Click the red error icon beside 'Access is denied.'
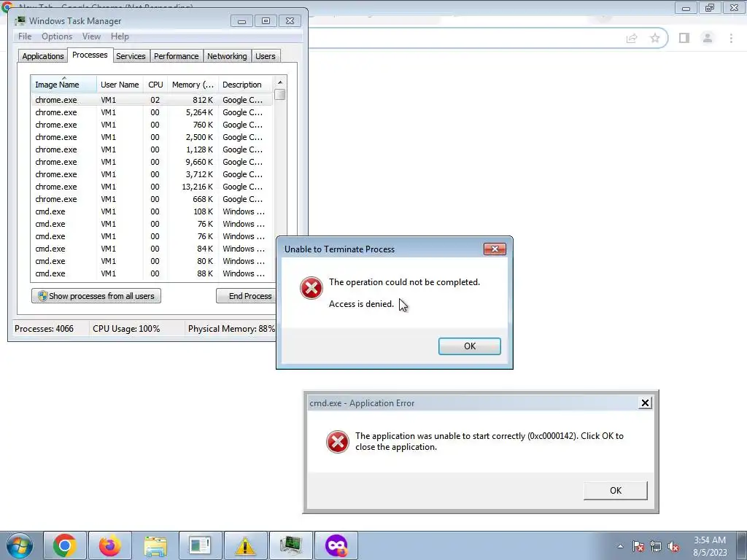The width and height of the screenshot is (747, 560). [x=311, y=288]
